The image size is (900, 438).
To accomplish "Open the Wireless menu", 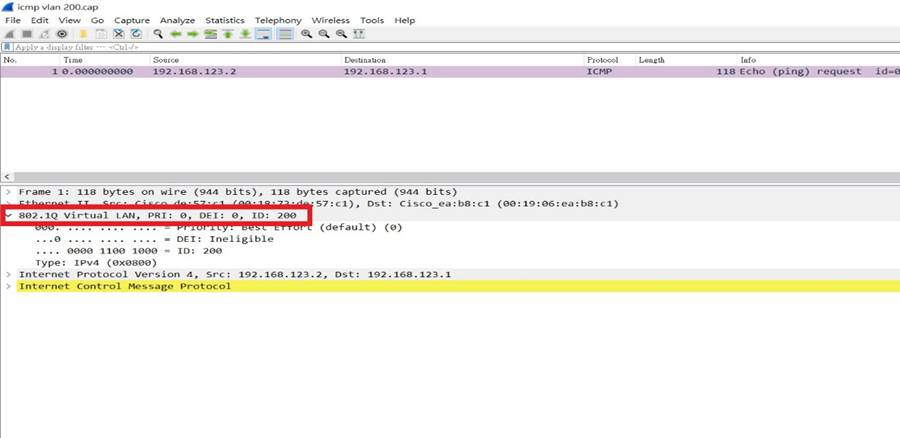I will pos(331,20).
